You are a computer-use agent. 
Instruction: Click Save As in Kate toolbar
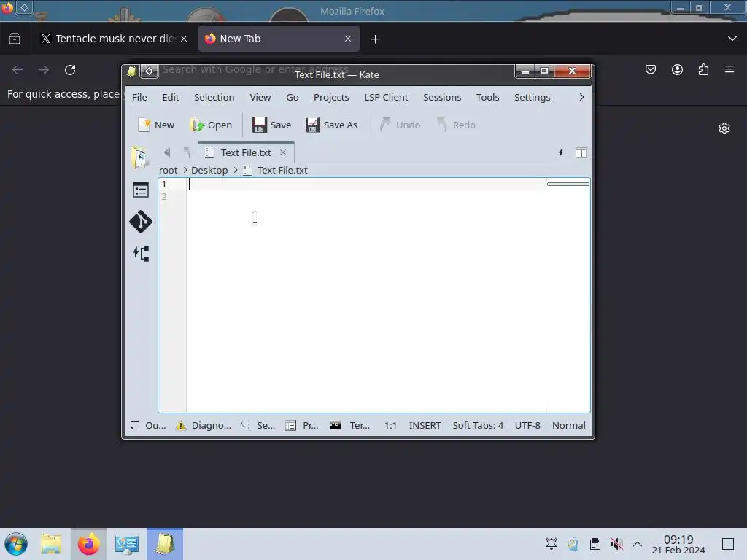pyautogui.click(x=332, y=125)
